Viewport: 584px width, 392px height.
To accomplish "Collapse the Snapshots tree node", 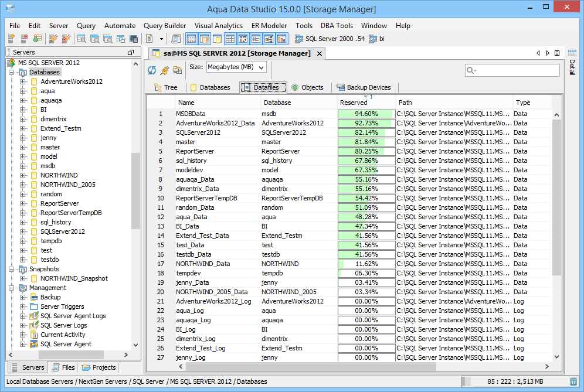I will tap(12, 269).
